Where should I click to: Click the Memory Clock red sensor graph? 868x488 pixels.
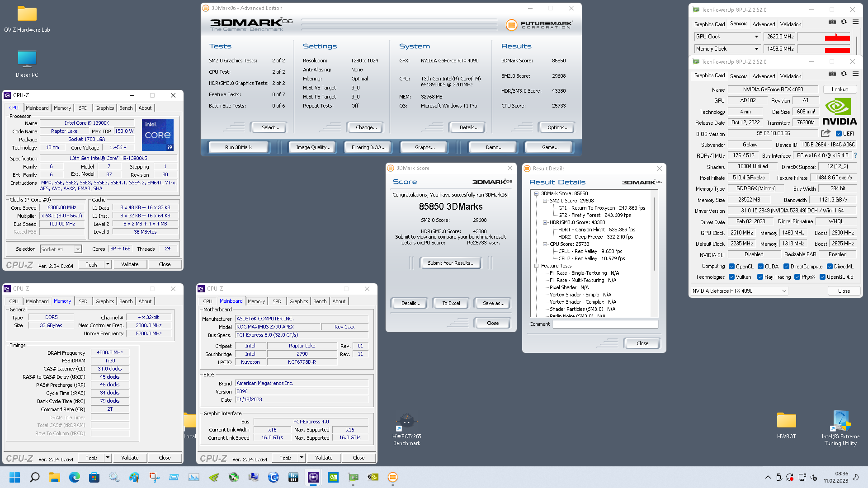click(x=824, y=49)
